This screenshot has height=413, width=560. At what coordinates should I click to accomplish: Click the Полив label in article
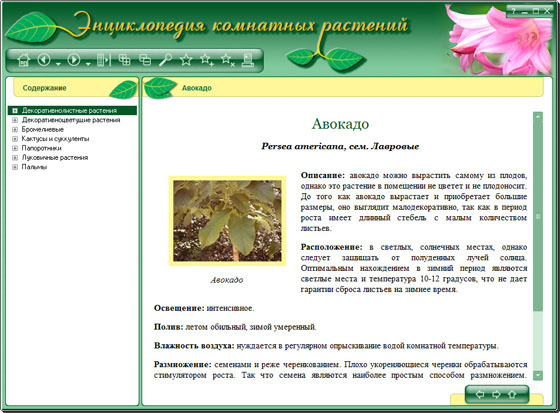pos(169,327)
